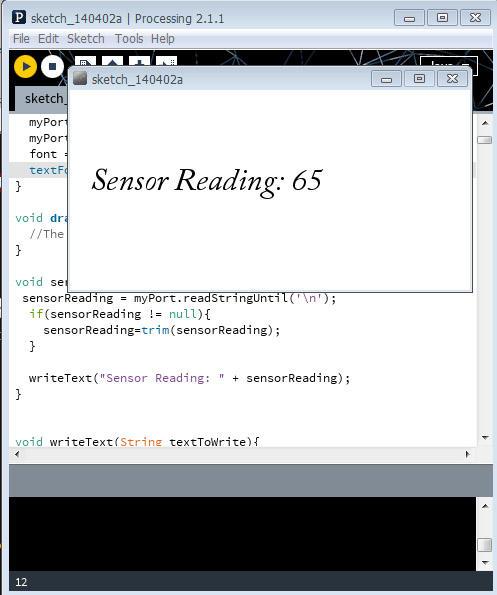Open the Java mode dropdown
The image size is (497, 595).
coord(448,62)
